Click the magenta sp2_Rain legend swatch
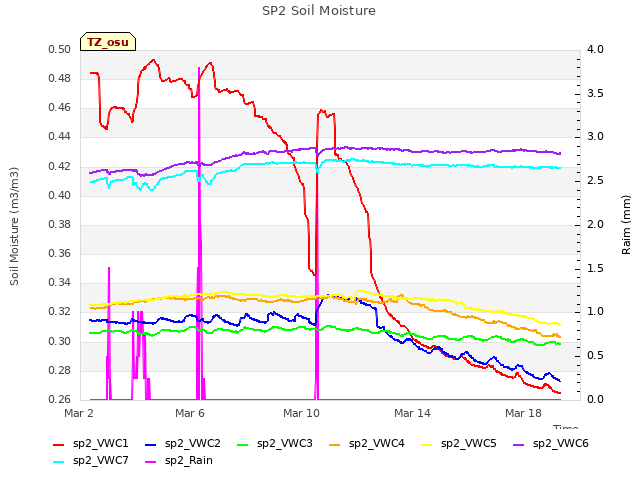This screenshot has height=480, width=640. click(x=151, y=462)
